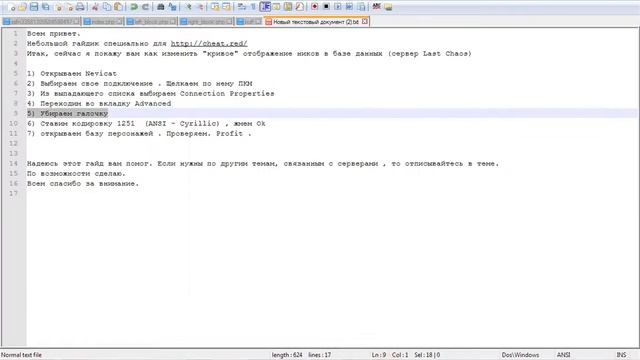Click the line starting 'Надеюсь этот гайд'

263,163
